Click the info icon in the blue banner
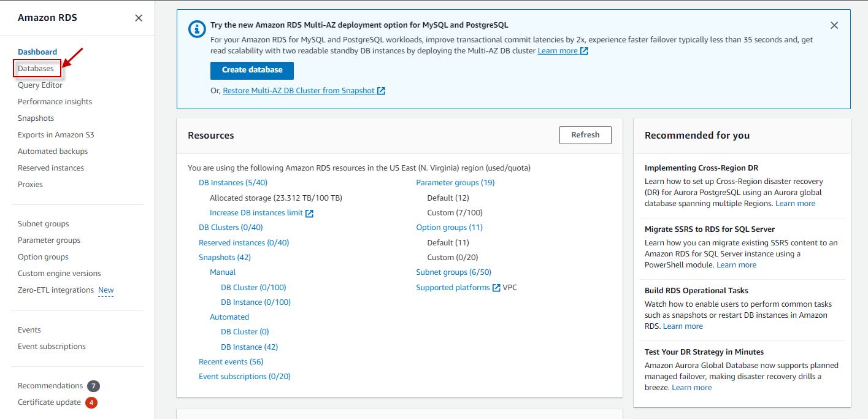The image size is (868, 419). coord(197,28)
